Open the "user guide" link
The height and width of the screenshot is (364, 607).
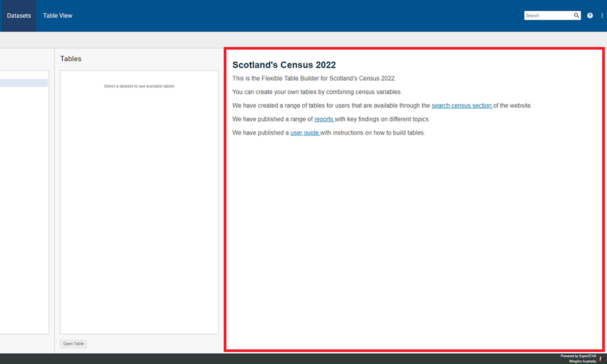(305, 133)
